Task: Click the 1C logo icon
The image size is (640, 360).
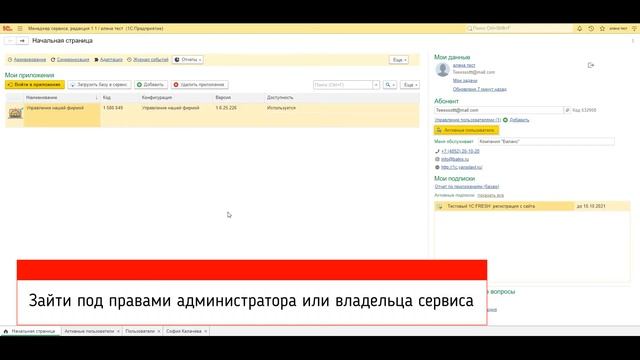Action: [x=7, y=29]
